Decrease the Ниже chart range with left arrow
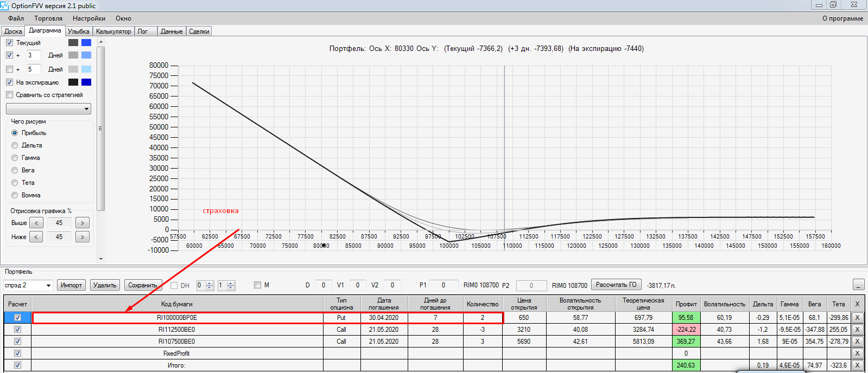This screenshot has width=868, height=373. click(x=36, y=237)
